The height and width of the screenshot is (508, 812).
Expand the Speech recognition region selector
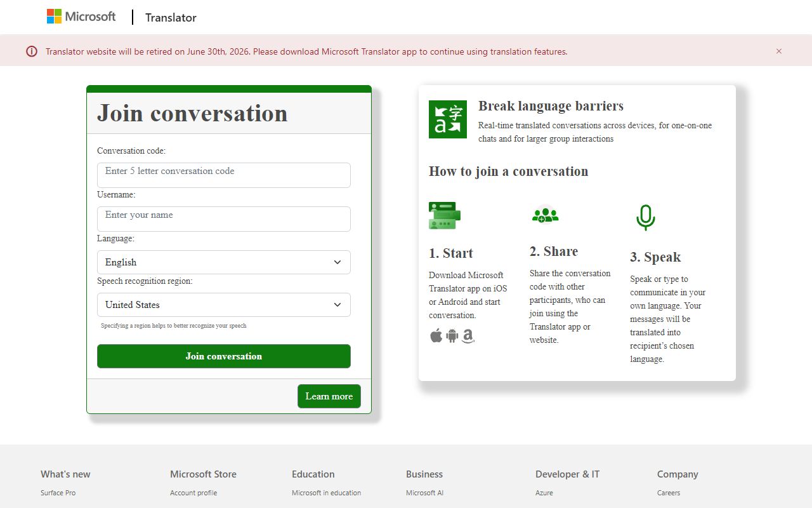(223, 305)
